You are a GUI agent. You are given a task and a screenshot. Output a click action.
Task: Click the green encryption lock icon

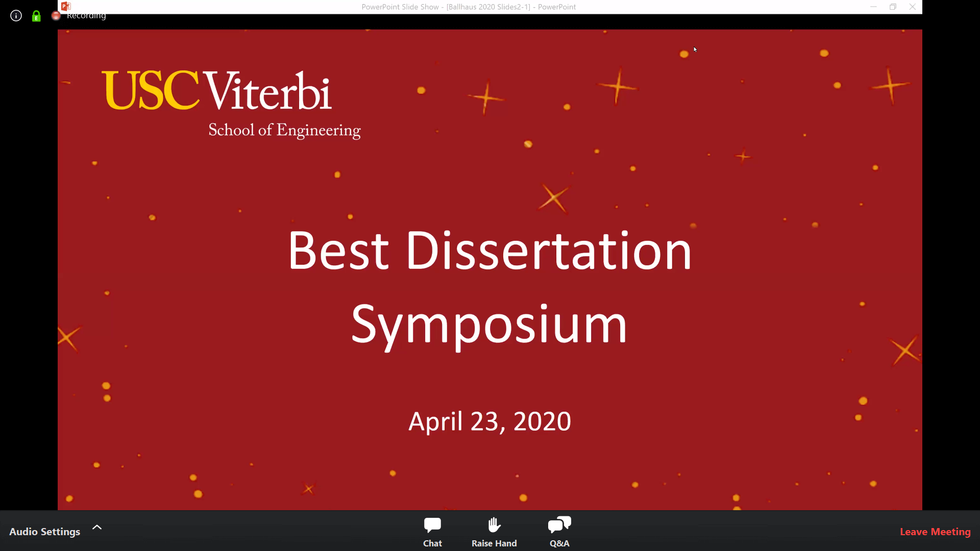[x=36, y=16]
